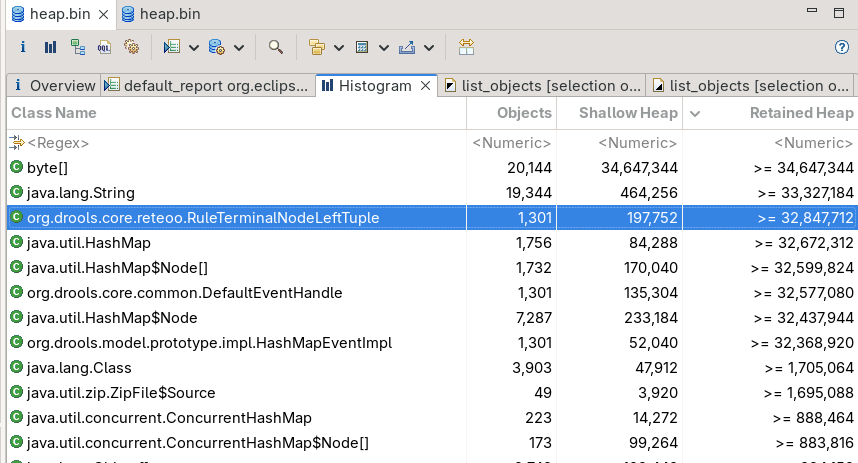
Task: Select the ConcurrentHashMap$Node[] row
Action: [432, 443]
